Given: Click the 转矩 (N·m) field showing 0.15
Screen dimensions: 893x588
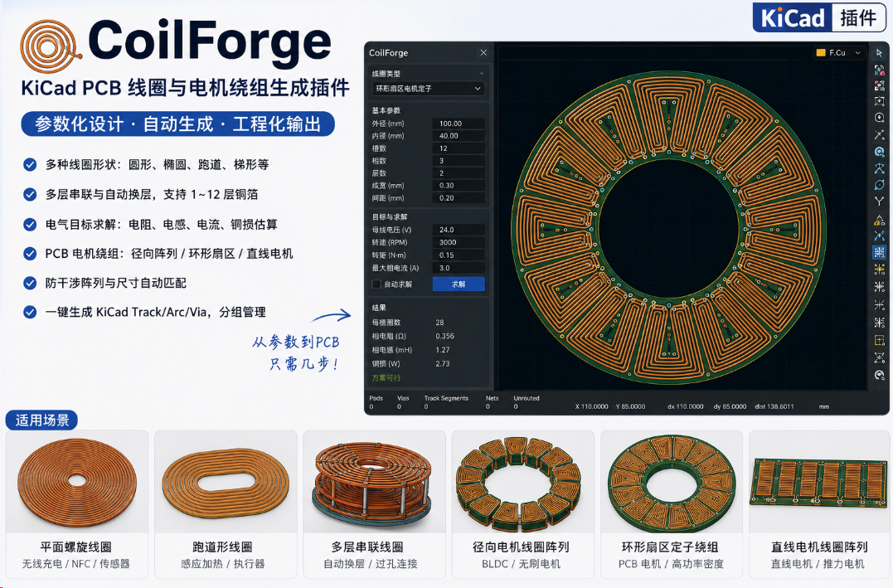Looking at the screenshot, I should coord(459,255).
